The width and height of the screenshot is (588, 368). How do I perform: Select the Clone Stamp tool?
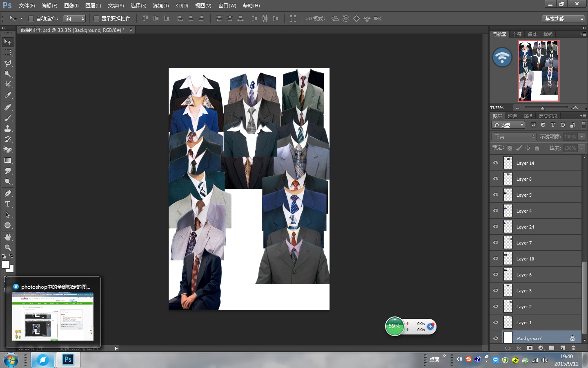(8, 128)
